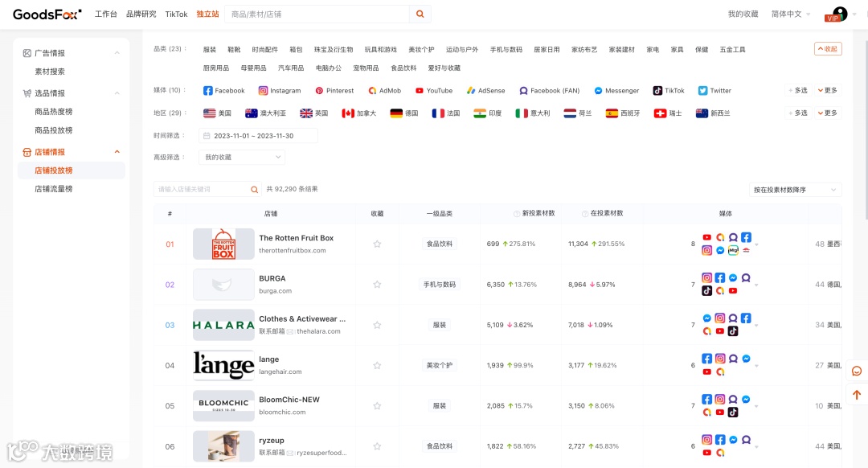This screenshot has width=868, height=468.
Task: Switch to the TikTok top tab
Action: [x=176, y=14]
